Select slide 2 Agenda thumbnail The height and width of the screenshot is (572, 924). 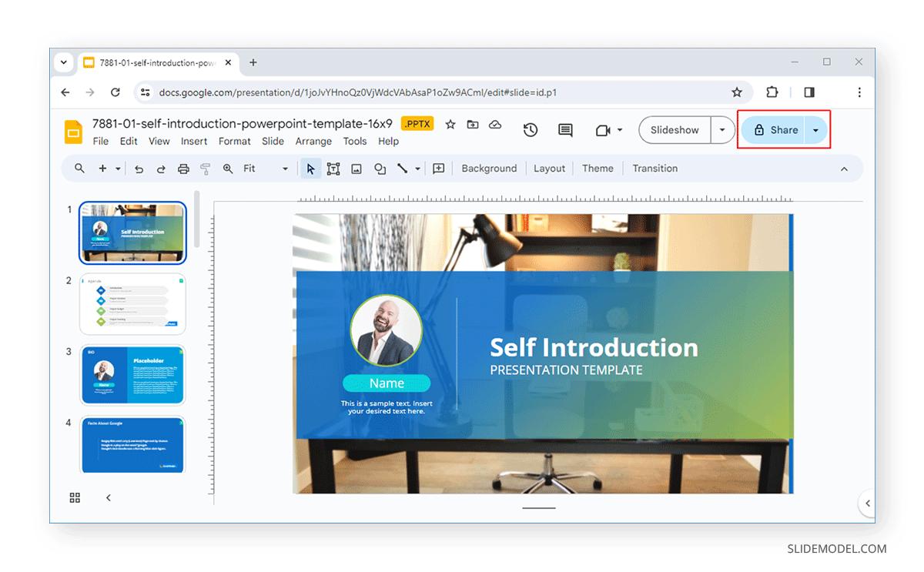tap(132, 304)
